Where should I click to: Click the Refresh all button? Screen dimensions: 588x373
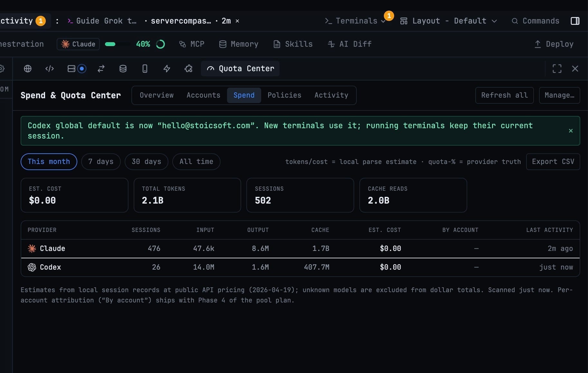(x=504, y=95)
